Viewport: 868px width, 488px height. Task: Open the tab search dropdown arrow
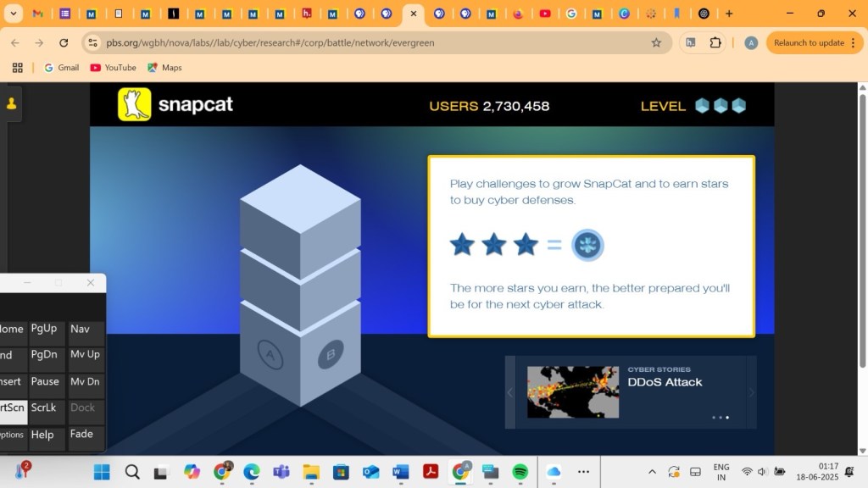(x=13, y=14)
